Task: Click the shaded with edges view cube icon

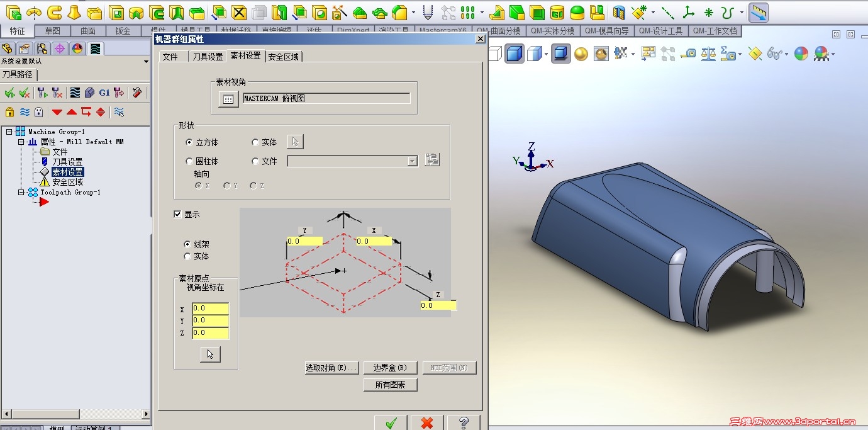Action: point(515,54)
